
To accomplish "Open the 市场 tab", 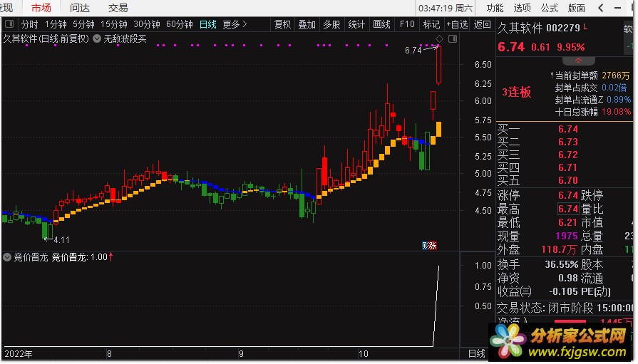I will [41, 8].
